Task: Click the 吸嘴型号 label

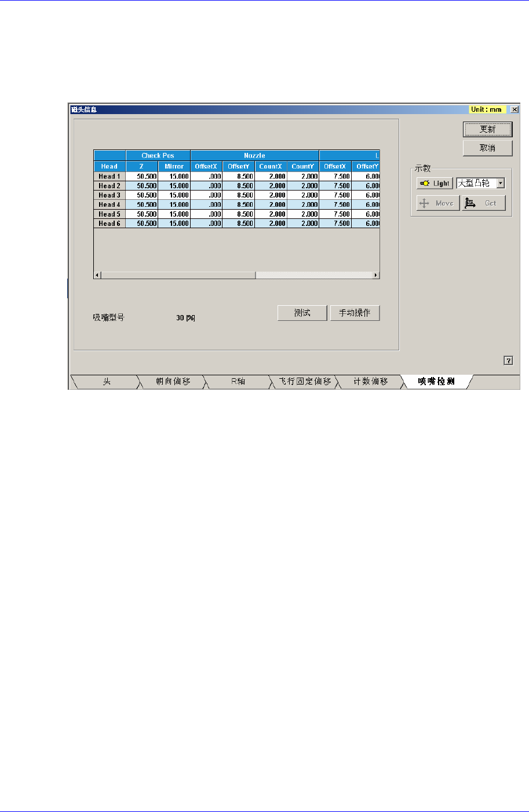Action: point(109,317)
